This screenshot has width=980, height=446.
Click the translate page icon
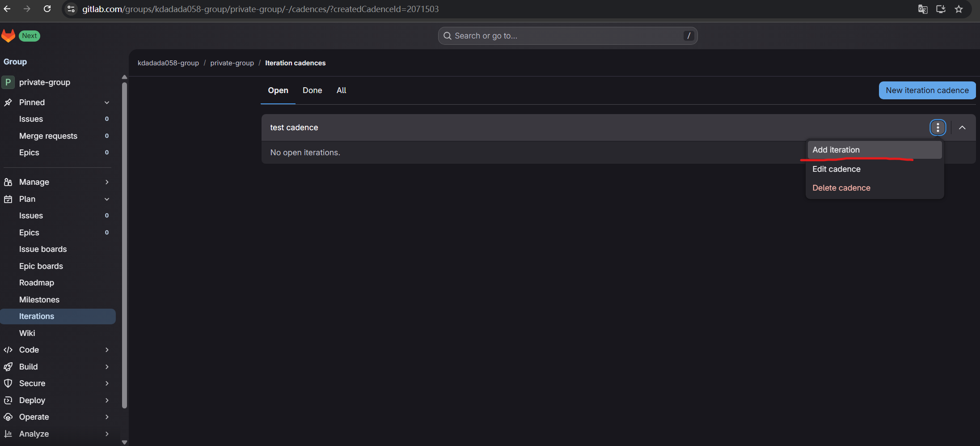(922, 9)
